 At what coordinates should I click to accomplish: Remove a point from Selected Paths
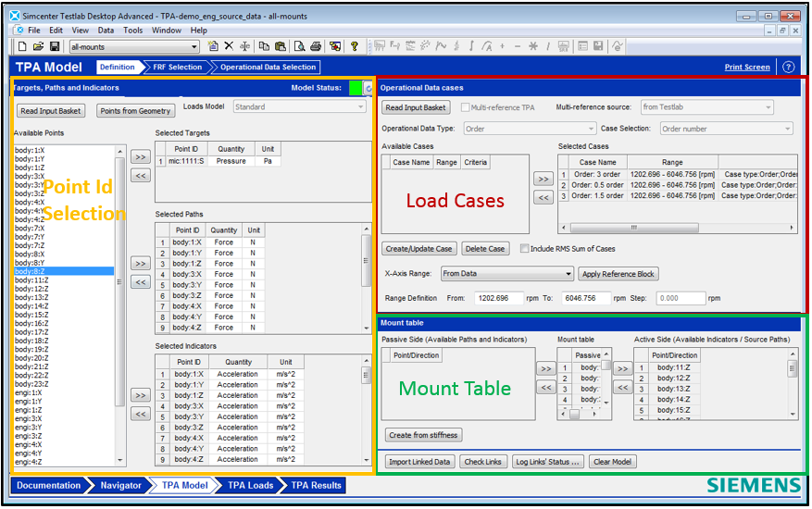click(x=141, y=282)
